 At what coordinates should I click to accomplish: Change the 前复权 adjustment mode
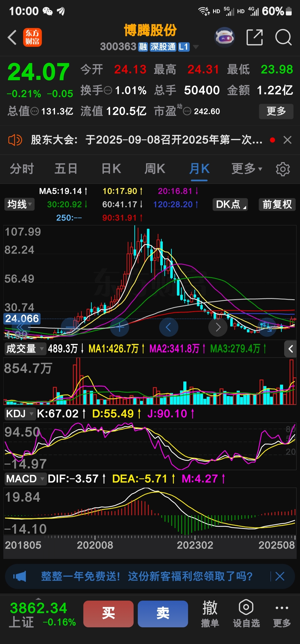(277, 204)
